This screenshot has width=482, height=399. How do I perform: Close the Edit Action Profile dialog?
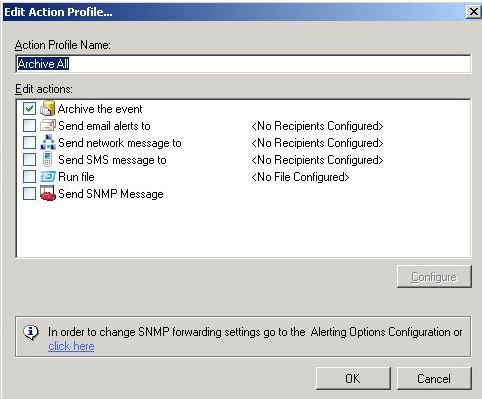tap(473, 12)
